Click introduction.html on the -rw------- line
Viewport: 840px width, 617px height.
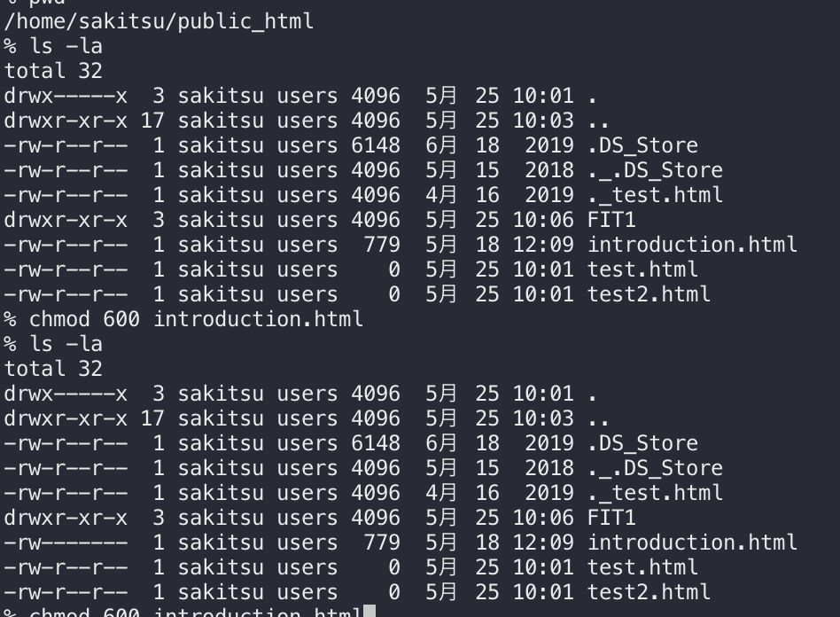[x=692, y=542]
